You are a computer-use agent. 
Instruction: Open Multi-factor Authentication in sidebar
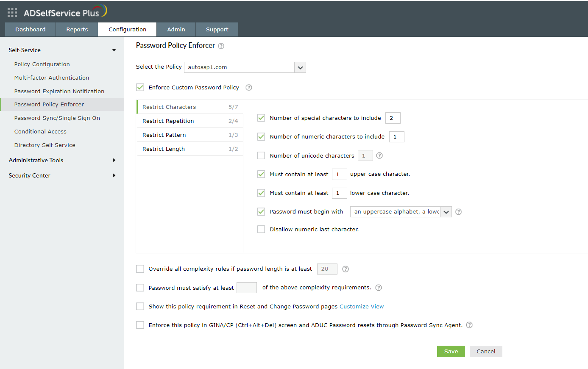(51, 78)
